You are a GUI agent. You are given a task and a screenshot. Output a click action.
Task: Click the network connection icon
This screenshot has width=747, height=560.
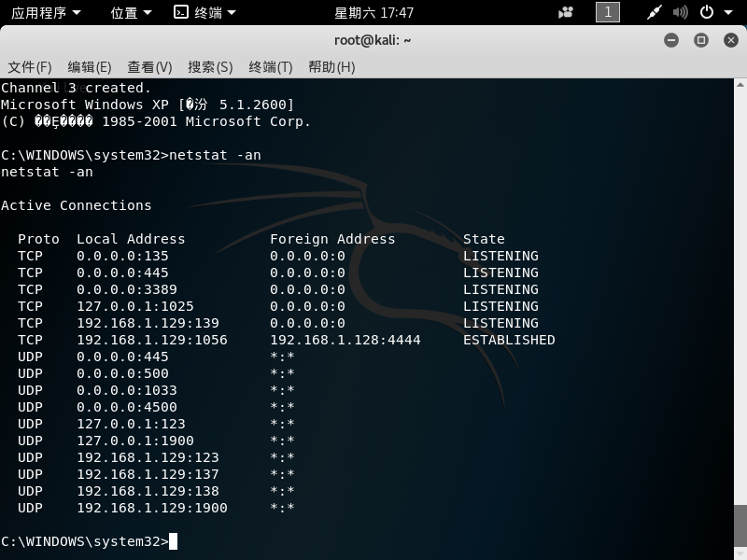(655, 12)
